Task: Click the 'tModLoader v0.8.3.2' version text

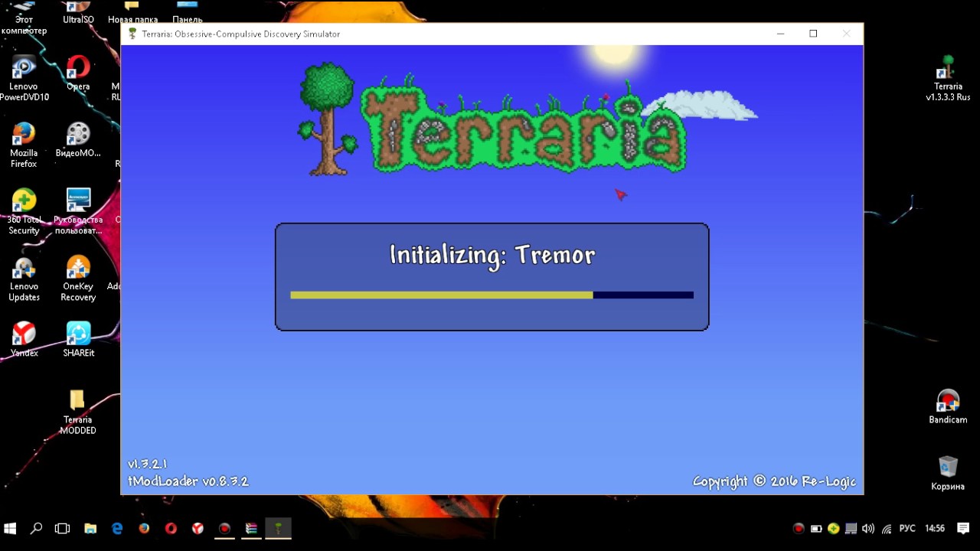Action: (188, 481)
